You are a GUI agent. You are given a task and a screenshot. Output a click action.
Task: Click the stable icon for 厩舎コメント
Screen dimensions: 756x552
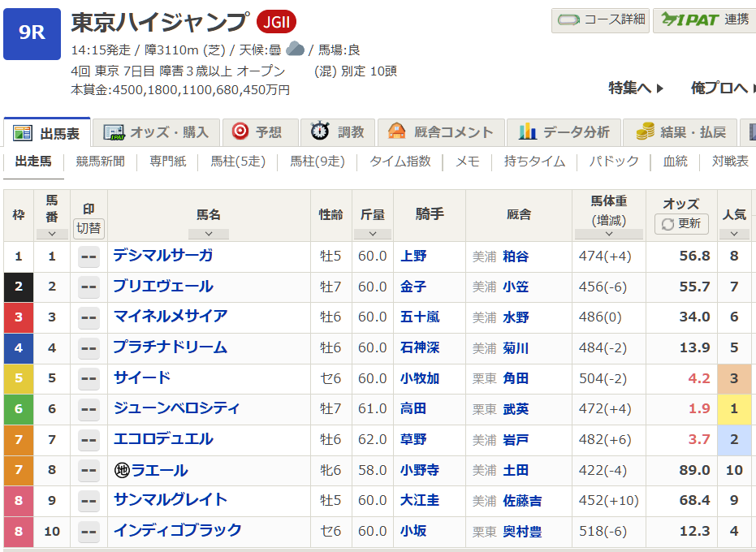tap(396, 132)
